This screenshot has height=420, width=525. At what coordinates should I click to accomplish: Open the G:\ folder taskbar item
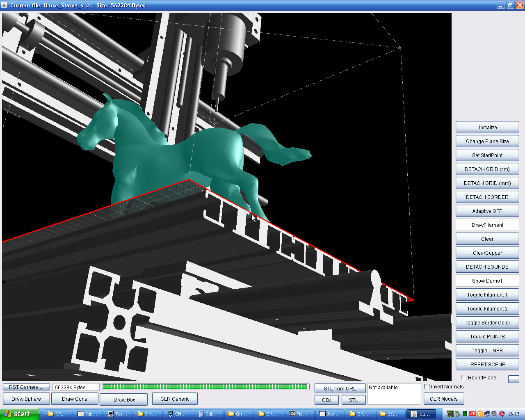239,414
